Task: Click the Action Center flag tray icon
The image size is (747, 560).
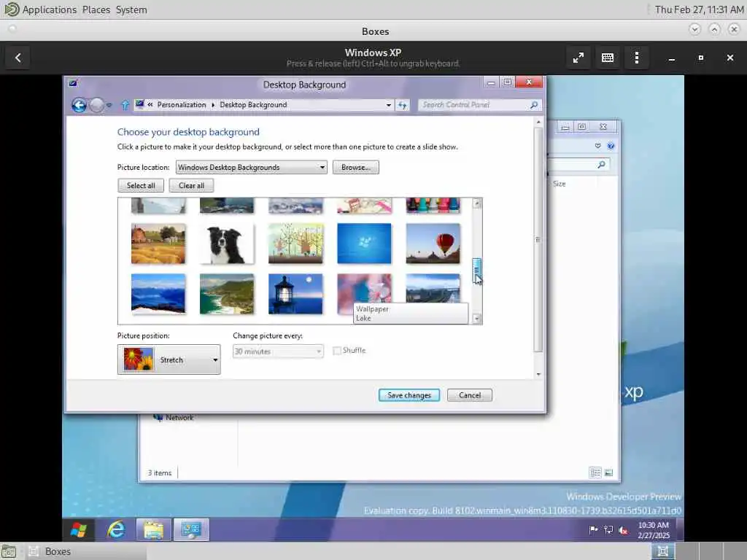Action: click(x=593, y=529)
